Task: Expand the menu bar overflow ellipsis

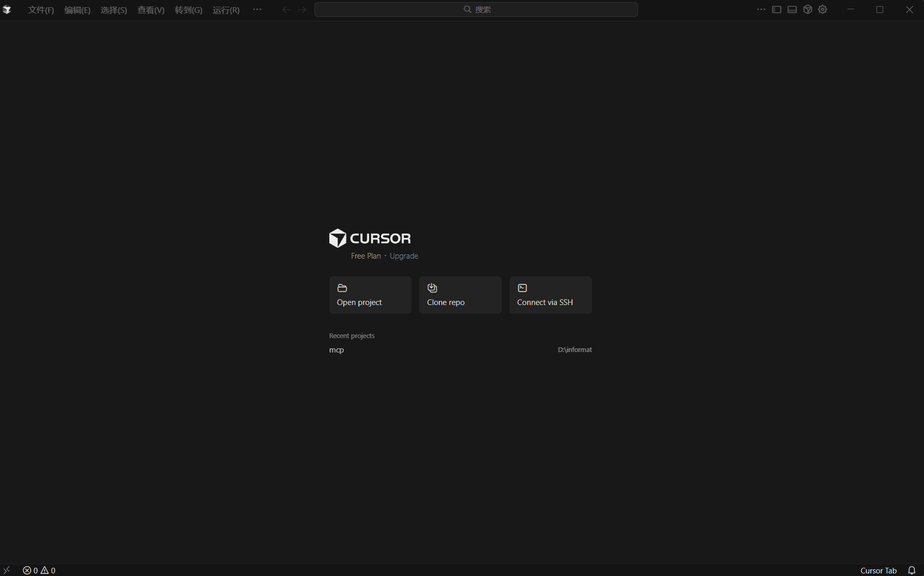Action: (257, 9)
